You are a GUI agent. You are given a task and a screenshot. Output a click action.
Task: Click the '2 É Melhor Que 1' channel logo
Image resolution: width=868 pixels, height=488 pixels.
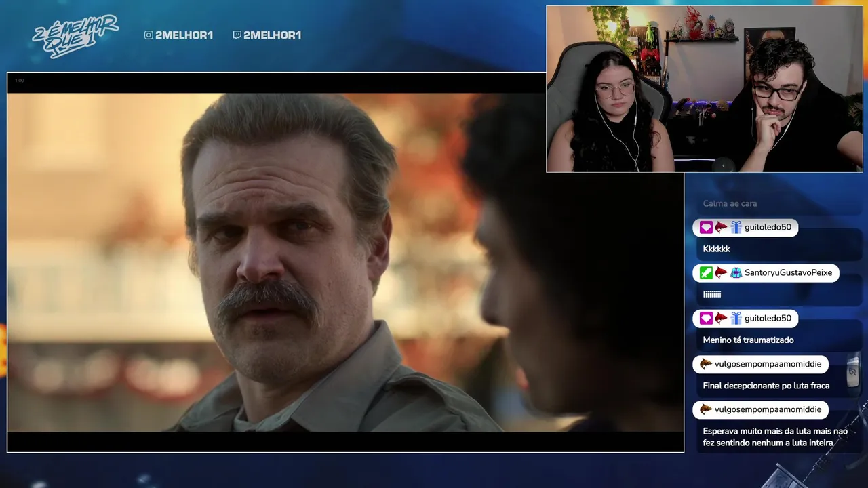[x=75, y=36]
